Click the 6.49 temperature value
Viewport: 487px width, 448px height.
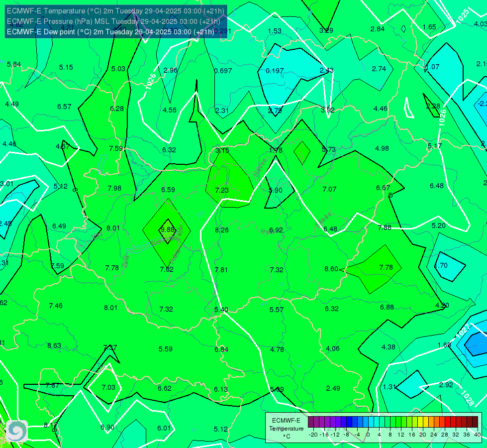(x=59, y=226)
